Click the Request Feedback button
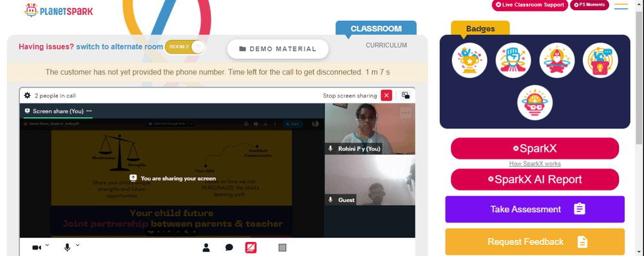Image resolution: width=644 pixels, height=256 pixels. 535,242
